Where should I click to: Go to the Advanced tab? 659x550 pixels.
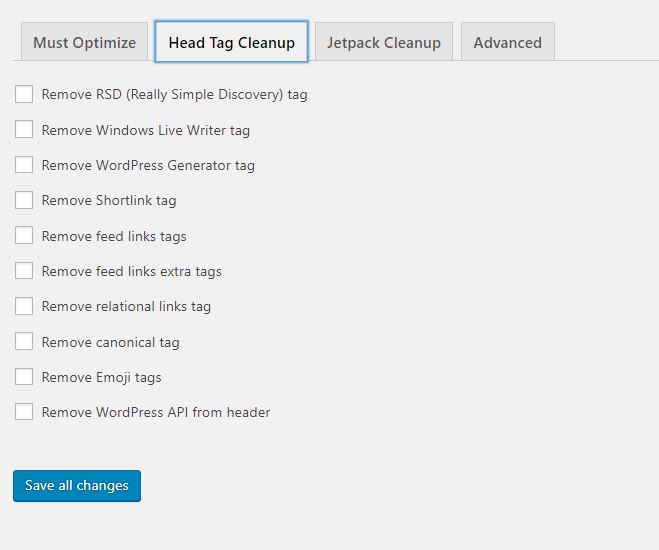(507, 43)
